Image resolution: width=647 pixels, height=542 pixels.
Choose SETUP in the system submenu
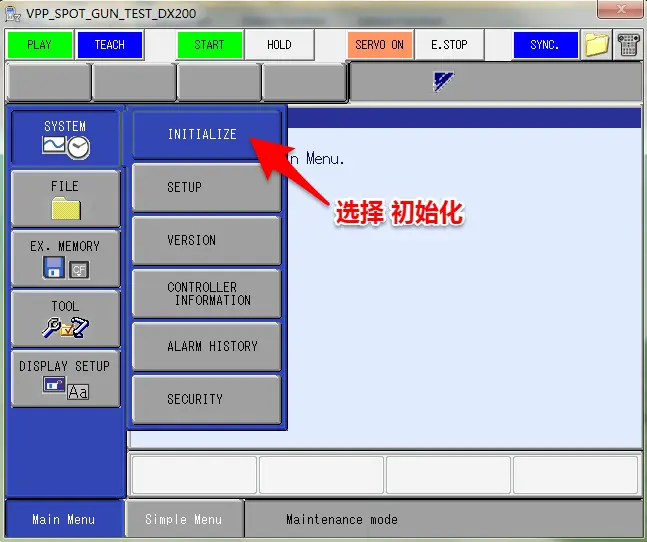click(x=206, y=187)
